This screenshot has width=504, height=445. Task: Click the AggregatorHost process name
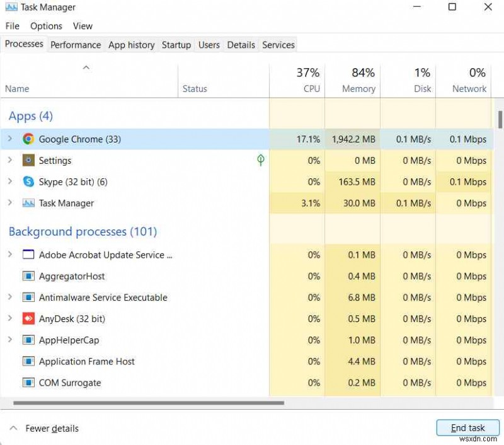72,276
